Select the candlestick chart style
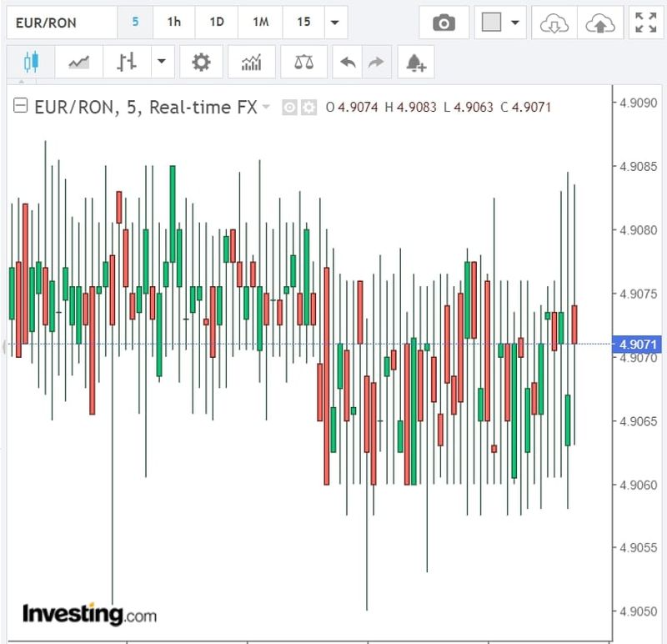Screen dimensions: 667x644 tap(32, 62)
